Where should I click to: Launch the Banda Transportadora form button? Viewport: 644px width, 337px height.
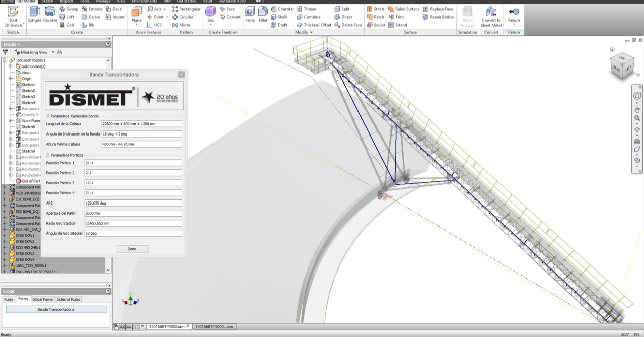56,309
